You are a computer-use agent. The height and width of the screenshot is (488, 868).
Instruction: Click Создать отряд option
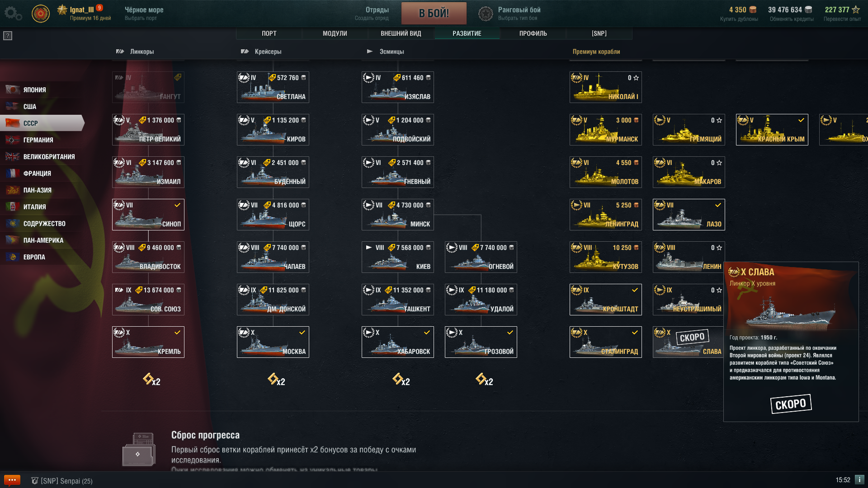pyautogui.click(x=371, y=18)
